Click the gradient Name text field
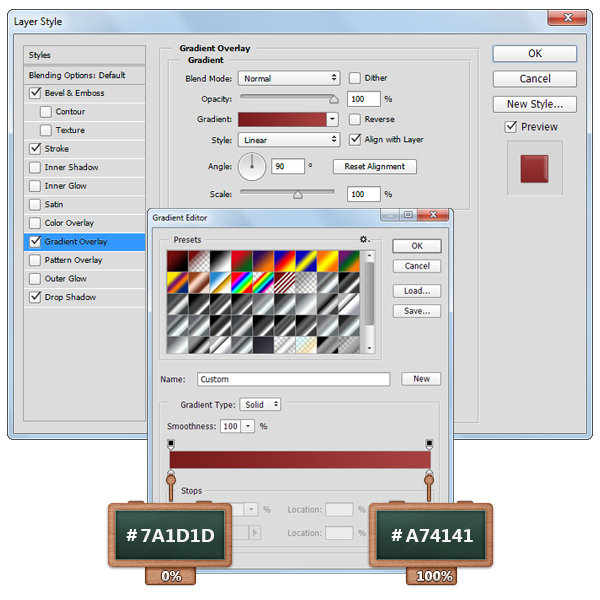Screen dimensions: 600x600 coord(293,380)
